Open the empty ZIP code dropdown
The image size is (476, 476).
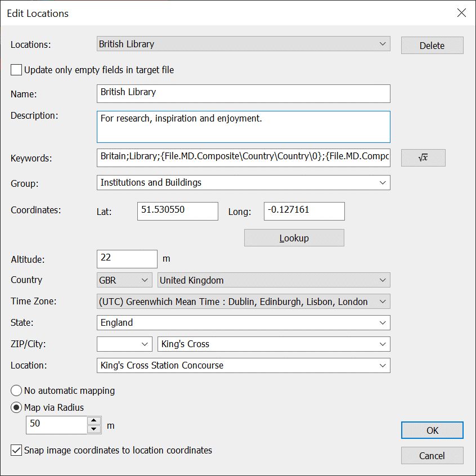point(124,344)
